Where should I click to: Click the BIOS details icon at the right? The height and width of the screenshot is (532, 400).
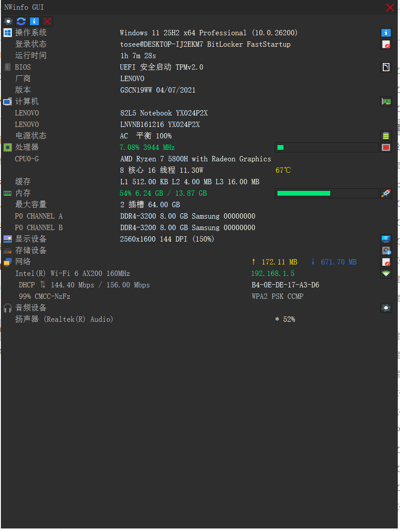[386, 67]
